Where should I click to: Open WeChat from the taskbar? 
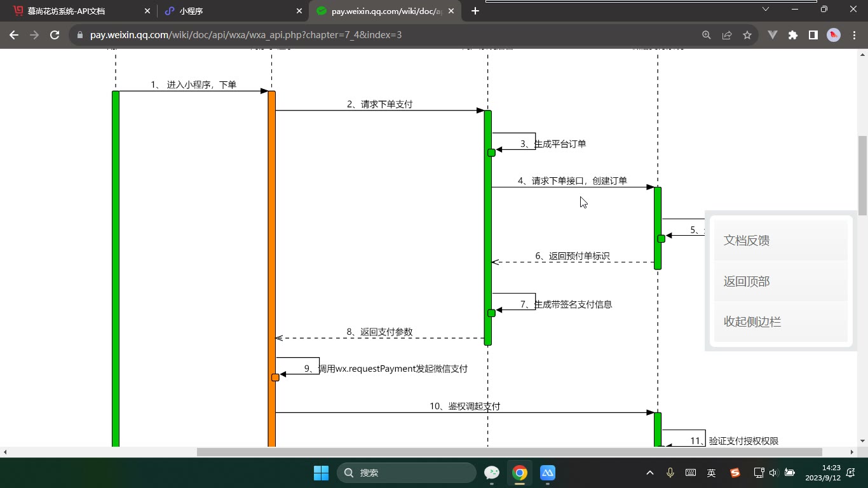click(x=492, y=473)
